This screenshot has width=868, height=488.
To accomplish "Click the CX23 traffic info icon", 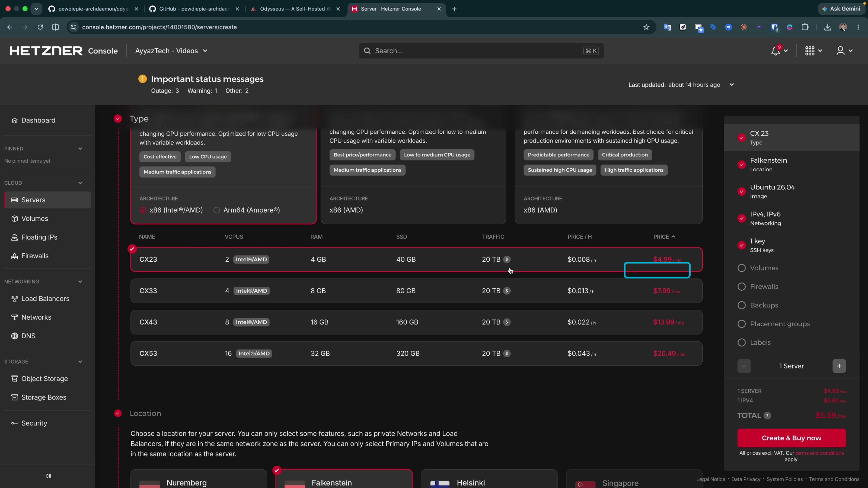I will coord(507,259).
